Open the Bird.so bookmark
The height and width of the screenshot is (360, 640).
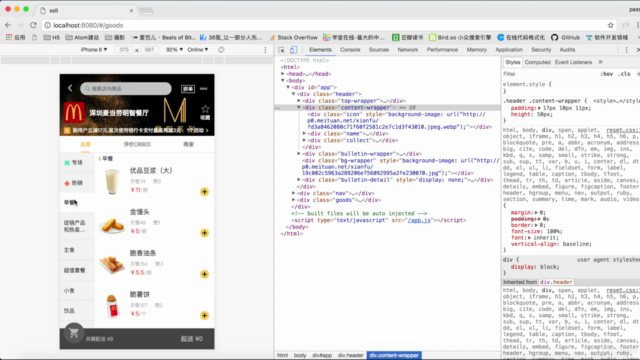pyautogui.click(x=460, y=38)
